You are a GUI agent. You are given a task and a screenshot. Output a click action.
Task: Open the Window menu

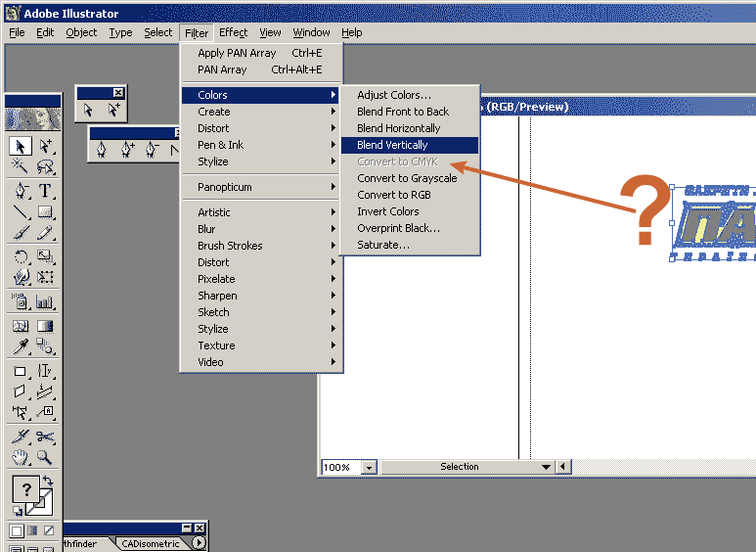(311, 32)
